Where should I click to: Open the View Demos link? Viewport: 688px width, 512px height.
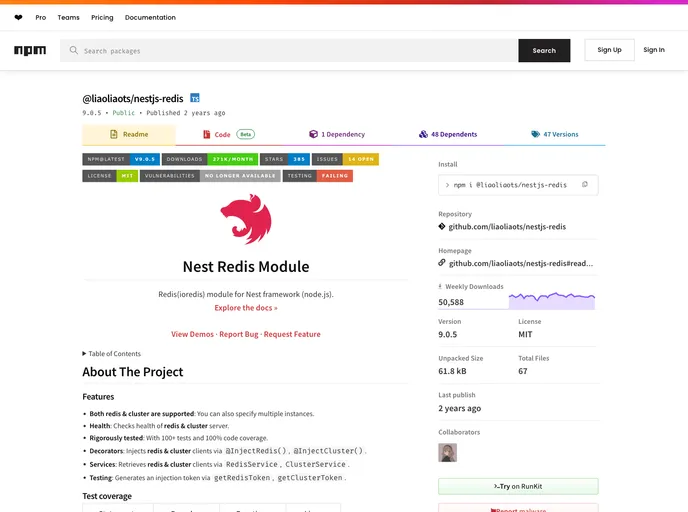(x=192, y=334)
